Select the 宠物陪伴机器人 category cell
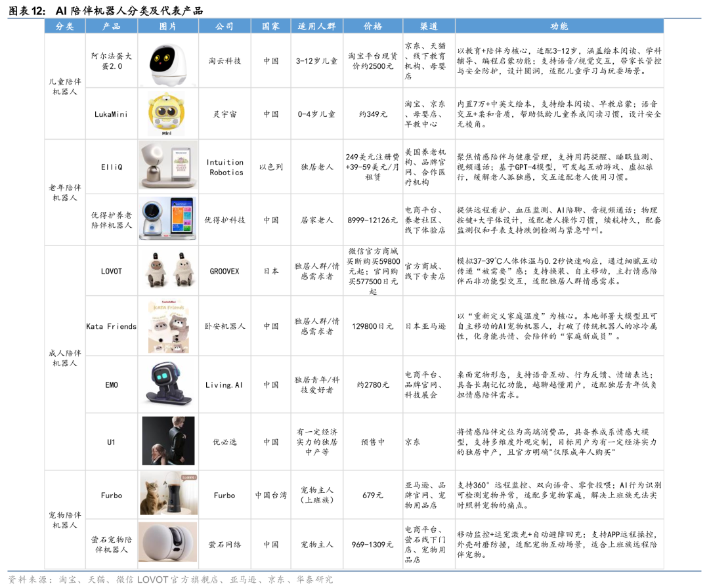The image size is (709, 588). click(x=65, y=520)
